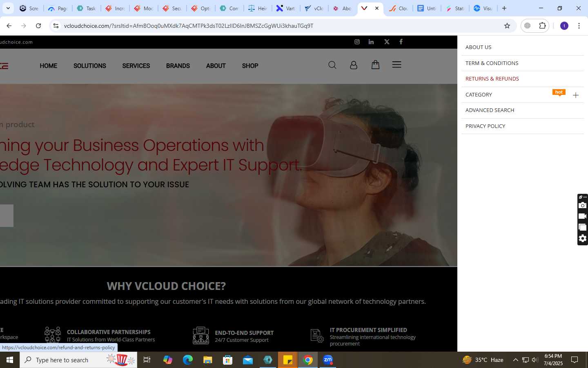The width and height of the screenshot is (588, 368).
Task: Open Microsoft Edge from the taskbar
Action: coord(188,360)
